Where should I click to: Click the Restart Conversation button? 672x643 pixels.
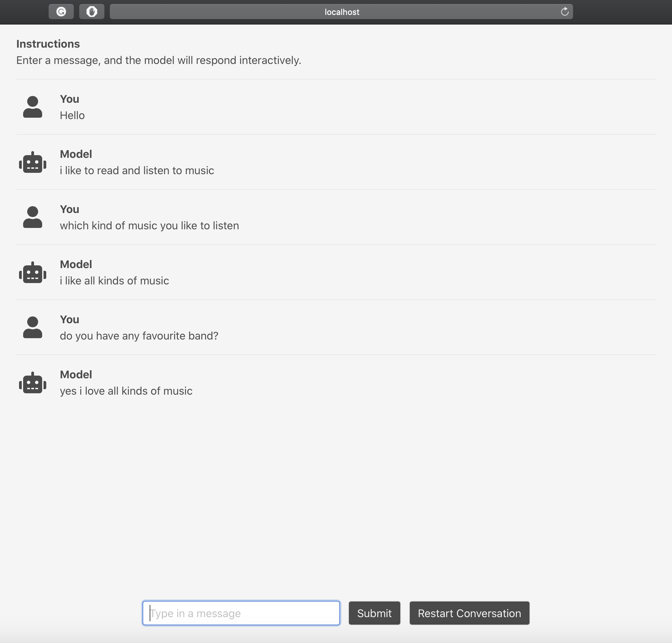469,613
